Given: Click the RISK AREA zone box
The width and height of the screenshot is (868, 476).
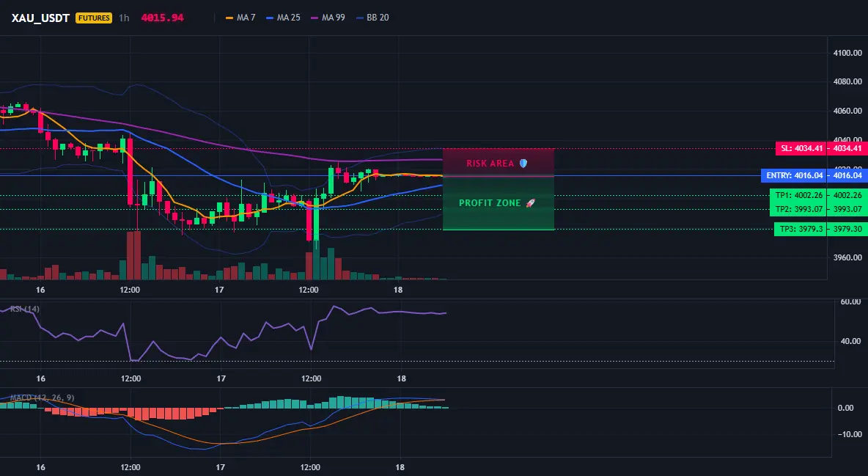Looking at the screenshot, I should click(x=499, y=162).
